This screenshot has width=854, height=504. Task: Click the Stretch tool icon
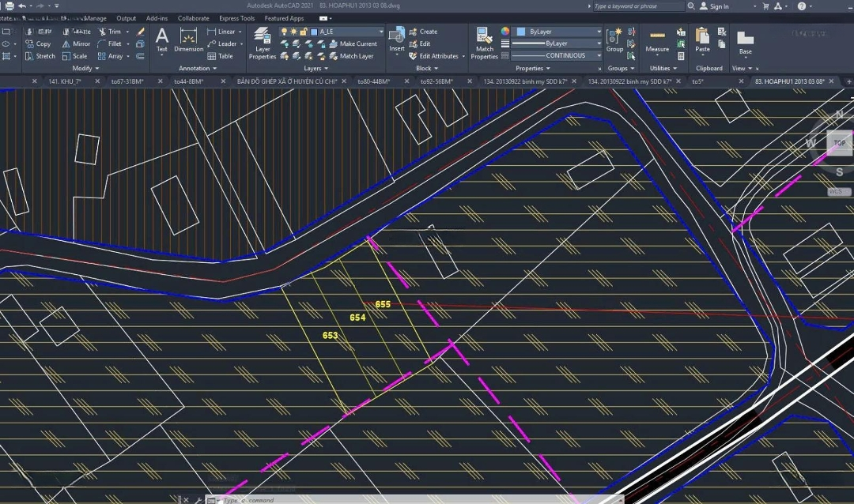pyautogui.click(x=28, y=56)
